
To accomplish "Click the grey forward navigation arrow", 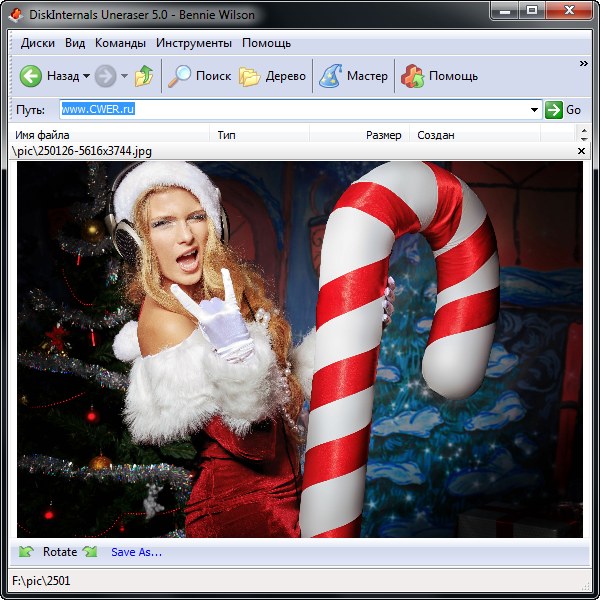I will point(105,76).
